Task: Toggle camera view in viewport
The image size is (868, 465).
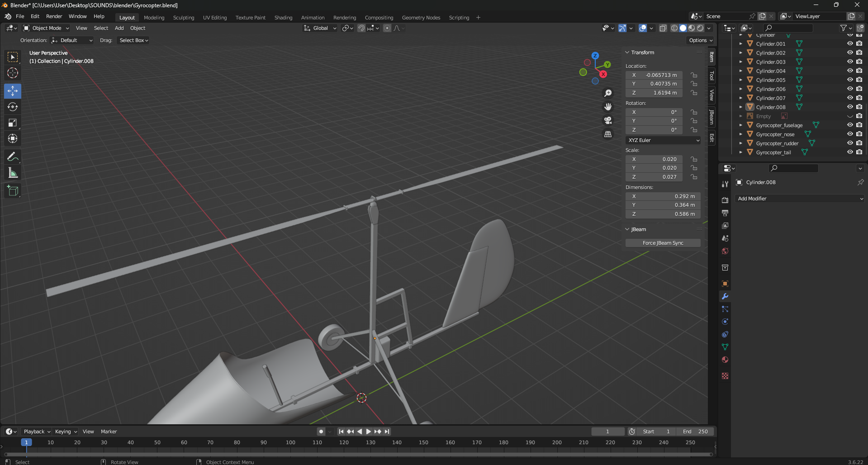Action: click(x=608, y=120)
